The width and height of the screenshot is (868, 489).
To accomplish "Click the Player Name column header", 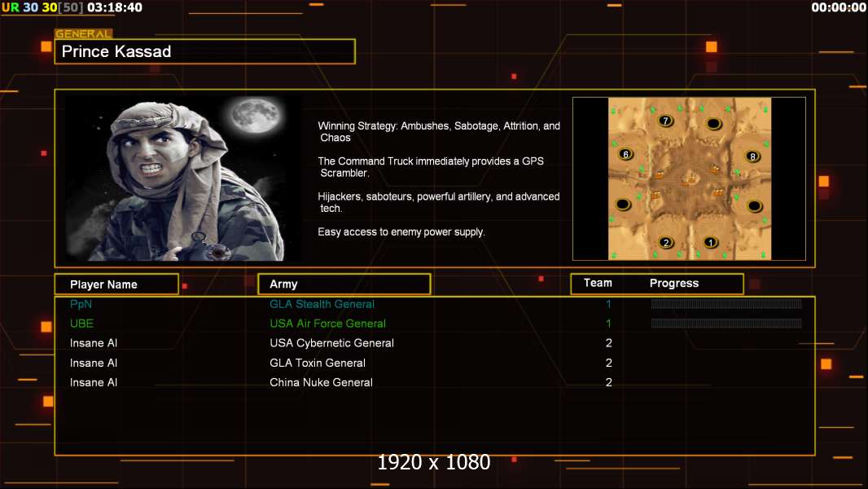I will click(x=116, y=284).
